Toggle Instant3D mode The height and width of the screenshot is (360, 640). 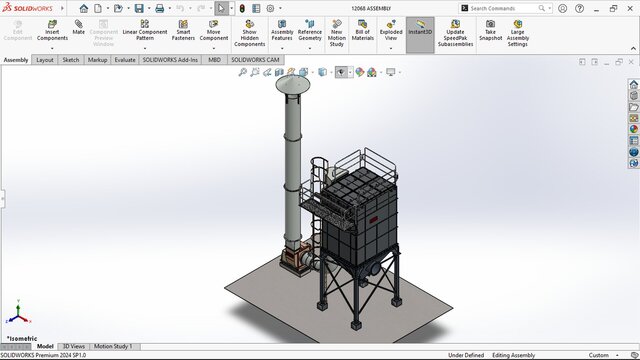[x=420, y=35]
